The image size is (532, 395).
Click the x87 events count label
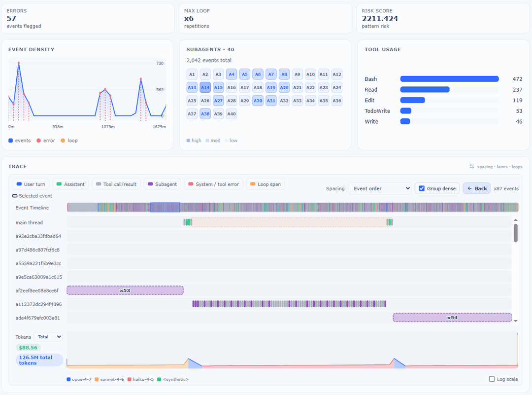506,188
